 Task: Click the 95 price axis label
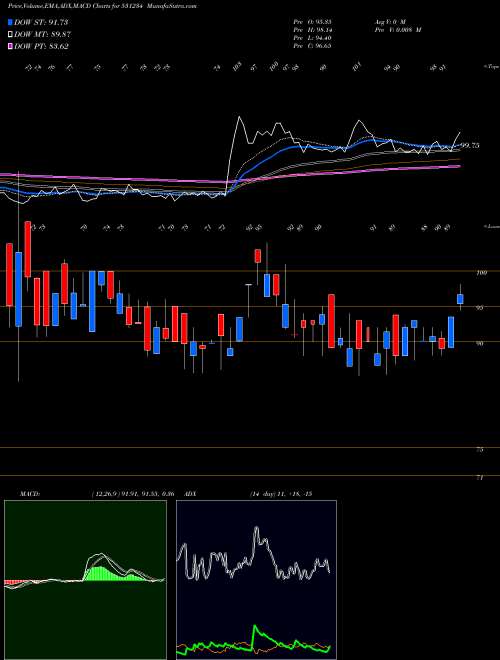pos(480,308)
